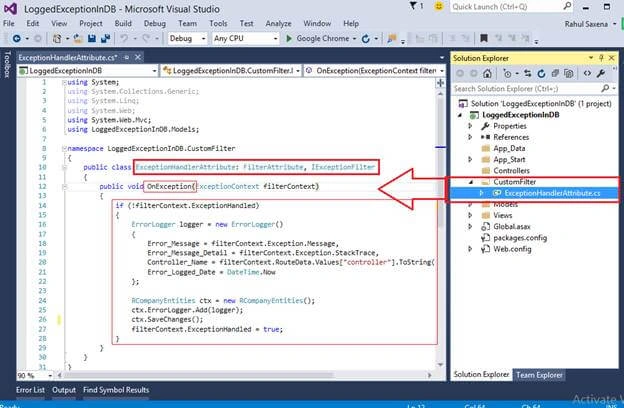Open the Any CPU platform dropdown
Screen dimensions: 624x408
click(x=246, y=39)
